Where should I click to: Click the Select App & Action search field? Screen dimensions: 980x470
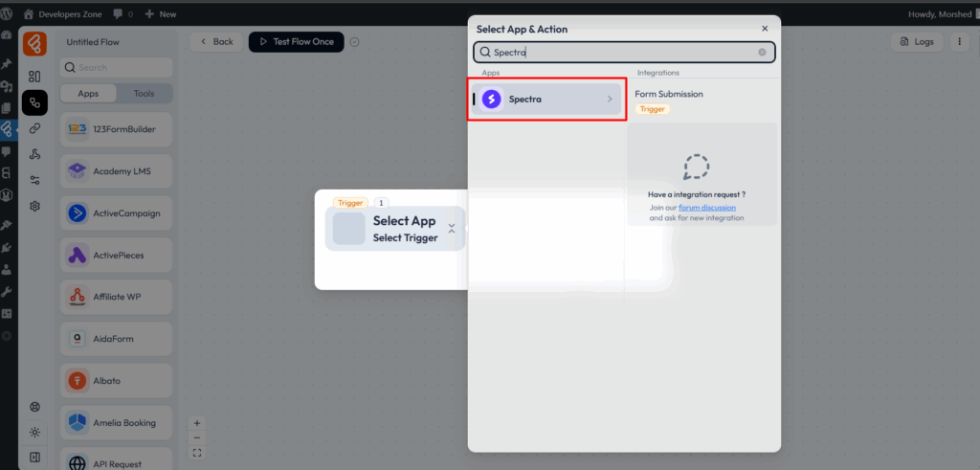(622, 53)
